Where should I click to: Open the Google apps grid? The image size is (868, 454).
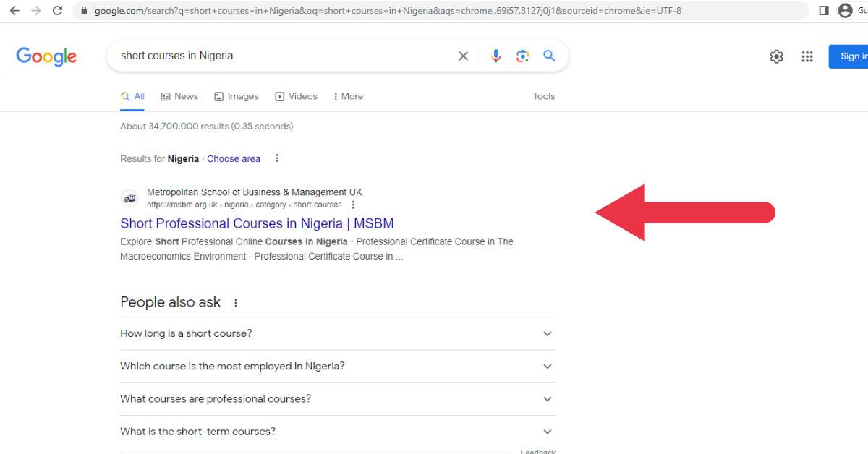click(x=807, y=56)
